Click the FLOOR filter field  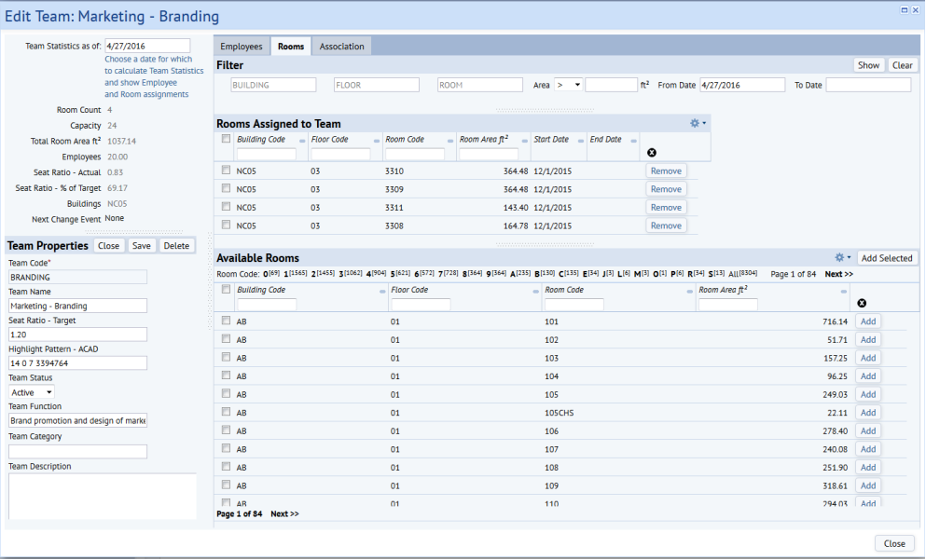coord(377,85)
